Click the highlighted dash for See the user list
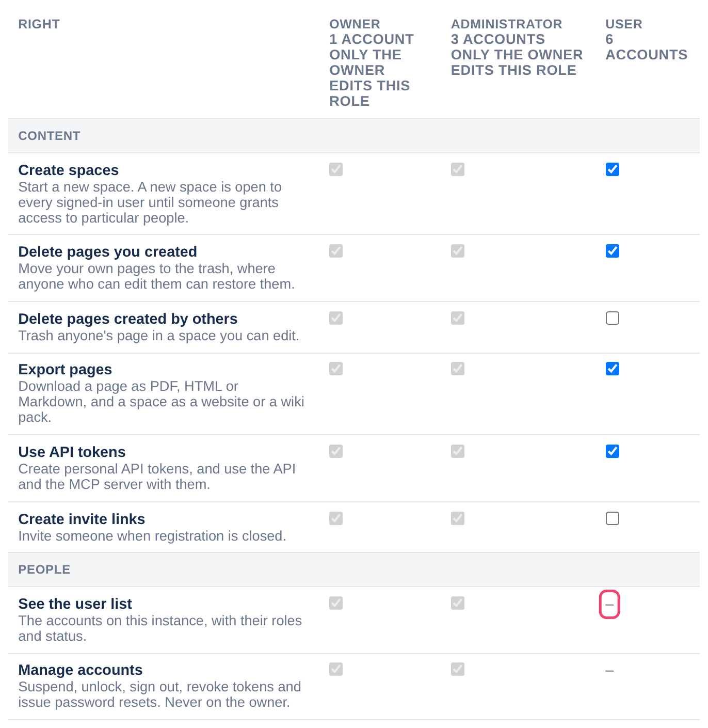Screen dimensions: 708x728 tap(609, 605)
